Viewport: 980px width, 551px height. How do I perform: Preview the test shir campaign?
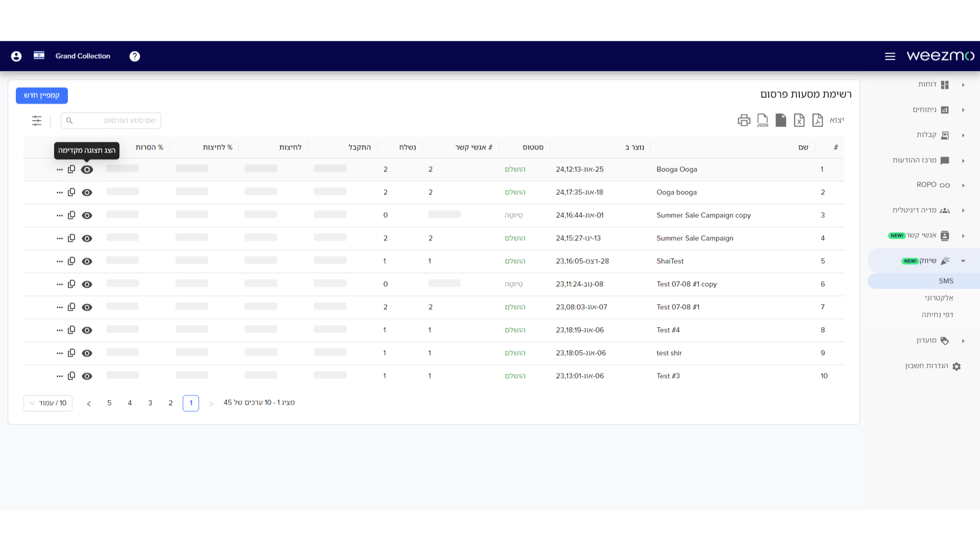87,353
